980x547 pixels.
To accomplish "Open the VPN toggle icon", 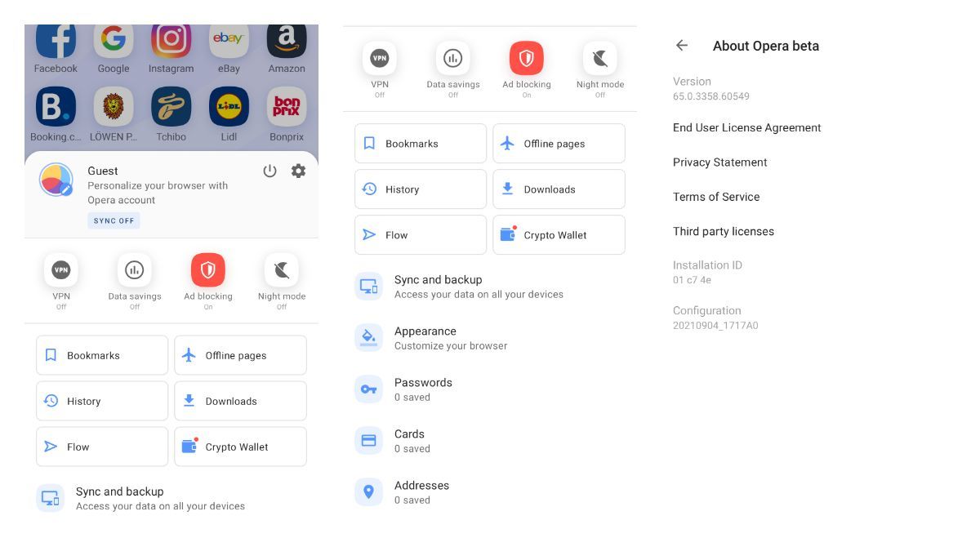I will (380, 58).
